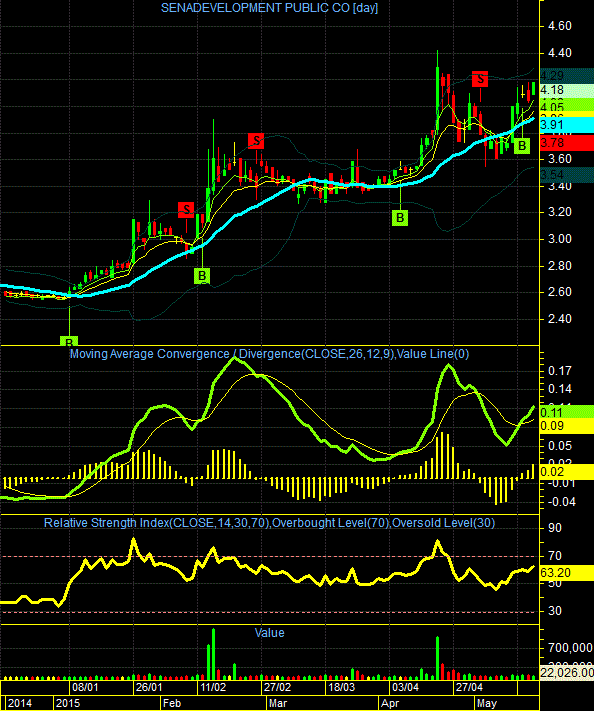Click the 2014 year label
603x711 pixels.
point(19,703)
